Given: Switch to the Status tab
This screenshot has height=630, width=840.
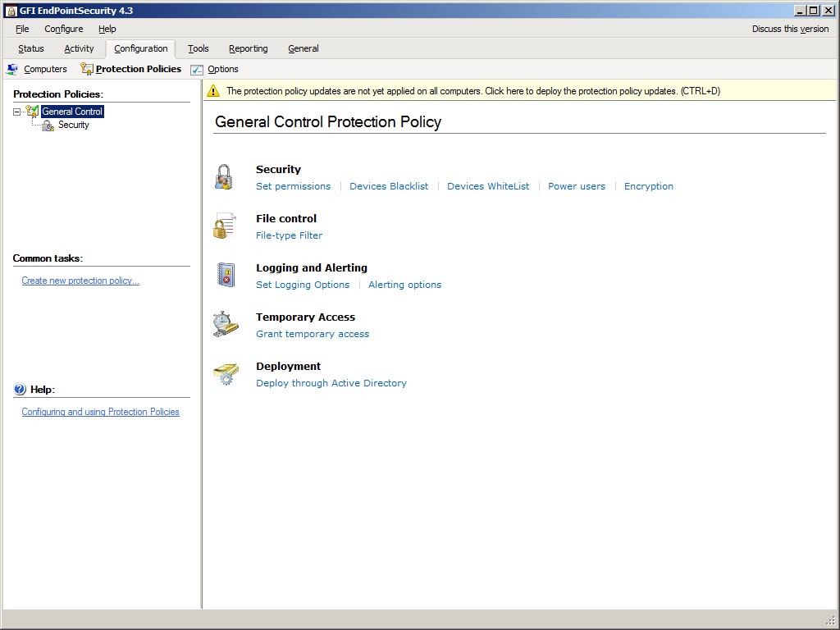Looking at the screenshot, I should [31, 48].
